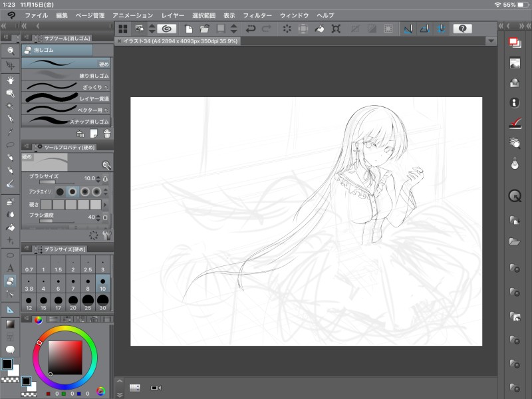Screen dimensions: 532x399
Task: Open the help question mark
Action: (462, 29)
